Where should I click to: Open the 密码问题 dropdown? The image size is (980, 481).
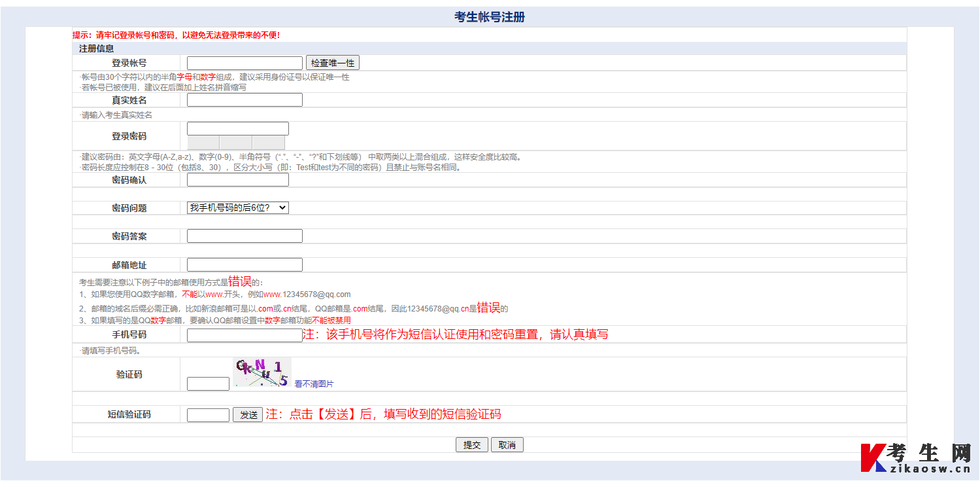click(x=238, y=207)
